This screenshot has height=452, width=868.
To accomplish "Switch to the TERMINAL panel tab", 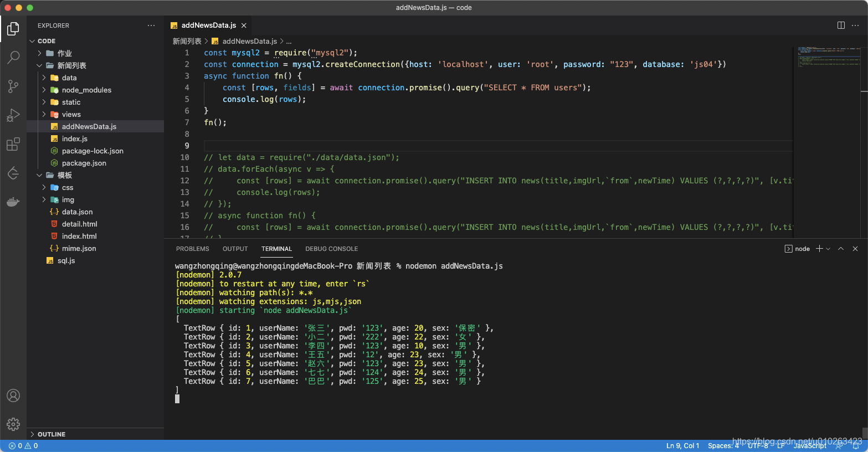I will tap(276, 249).
